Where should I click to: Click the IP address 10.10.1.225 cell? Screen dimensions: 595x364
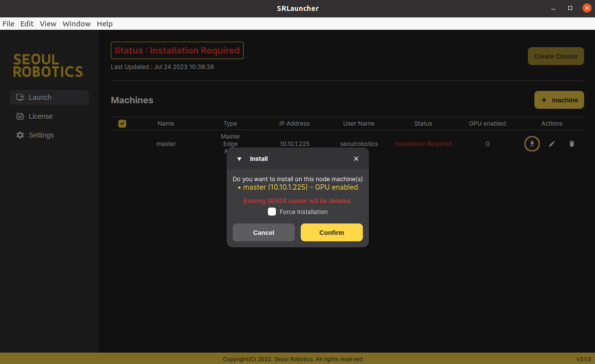[x=294, y=144]
